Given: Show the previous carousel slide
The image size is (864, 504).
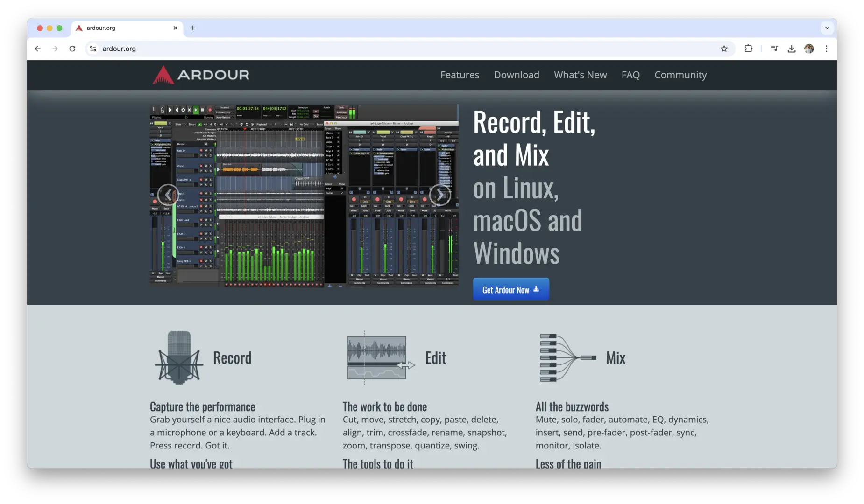Looking at the screenshot, I should pyautogui.click(x=168, y=195).
